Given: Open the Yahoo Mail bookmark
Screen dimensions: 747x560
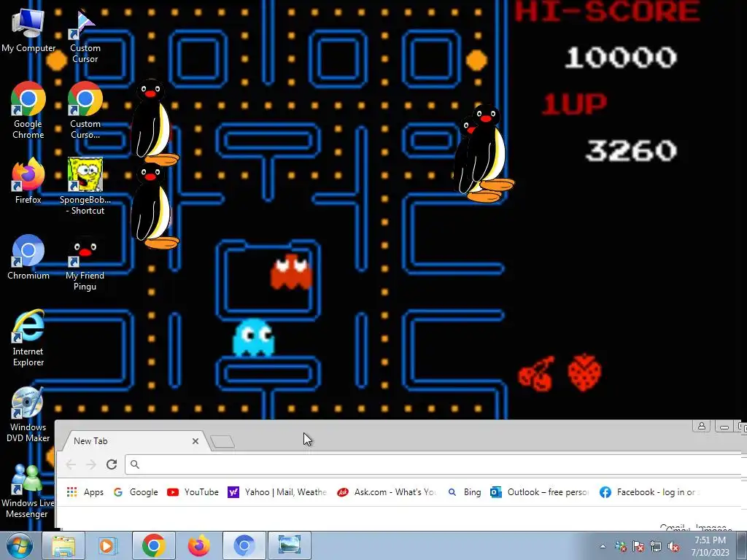Looking at the screenshot, I should point(277,492).
